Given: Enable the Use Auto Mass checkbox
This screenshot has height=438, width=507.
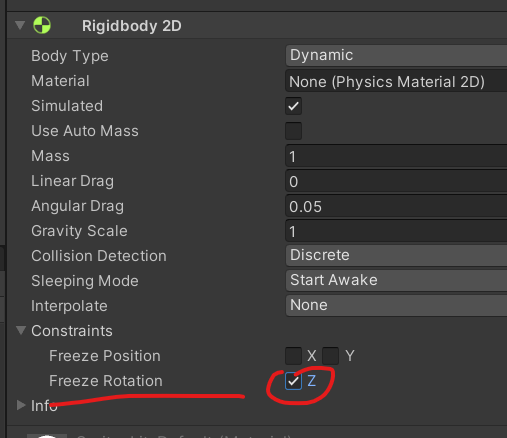Looking at the screenshot, I should pyautogui.click(x=293, y=131).
